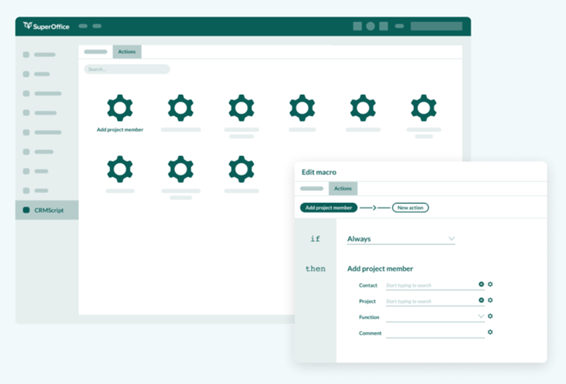Click the CRMScript sidebar icon
566x384 pixels.
pos(26,210)
